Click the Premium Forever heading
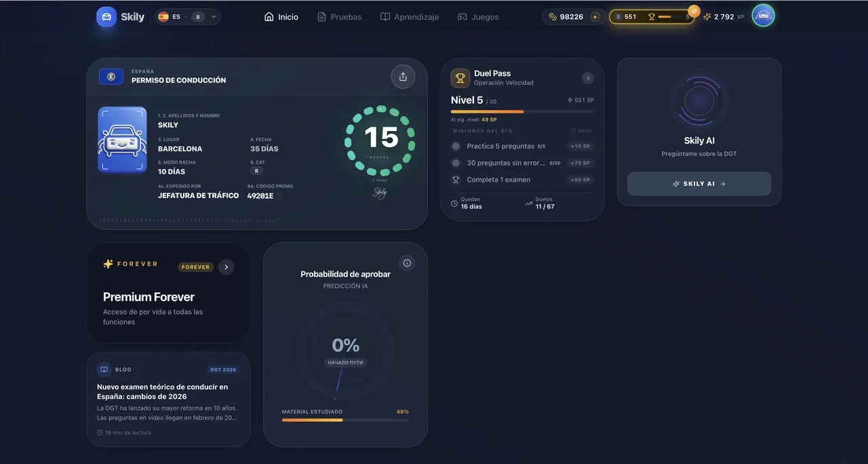The height and width of the screenshot is (464, 868). tap(149, 297)
